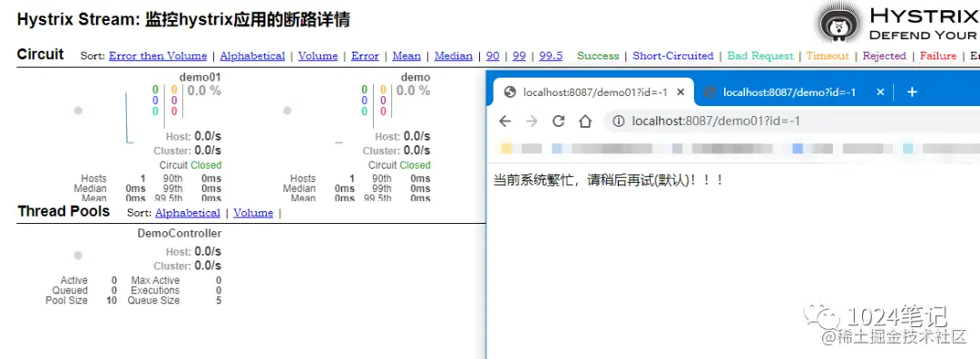
Task: Switch to the localhost:8087/demo?id=-1 tab
Action: (789, 92)
